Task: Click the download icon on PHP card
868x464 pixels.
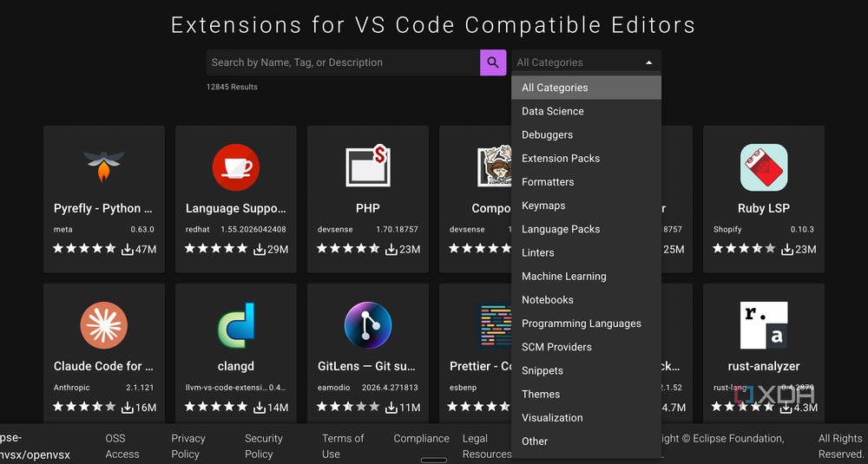Action: pos(391,250)
